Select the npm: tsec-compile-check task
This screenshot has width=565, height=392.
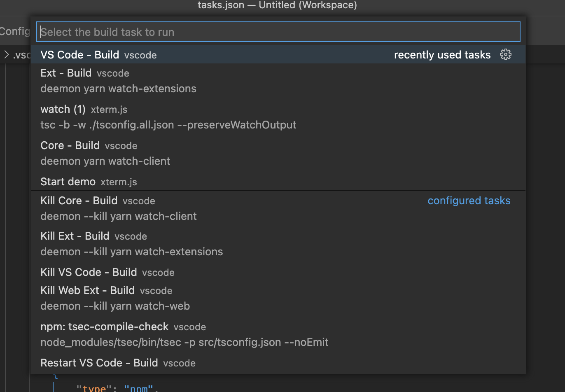[104, 326]
